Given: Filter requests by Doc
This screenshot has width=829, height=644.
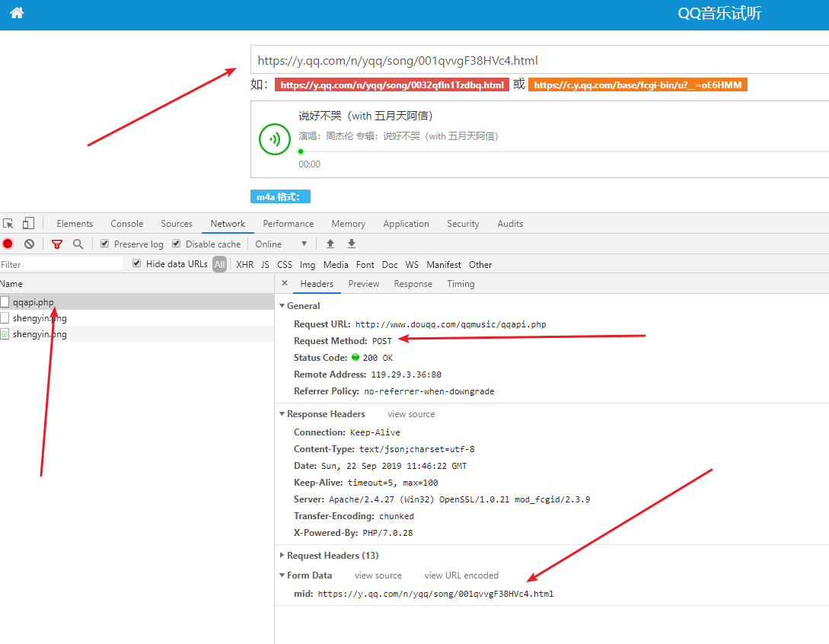Looking at the screenshot, I should pyautogui.click(x=390, y=264).
